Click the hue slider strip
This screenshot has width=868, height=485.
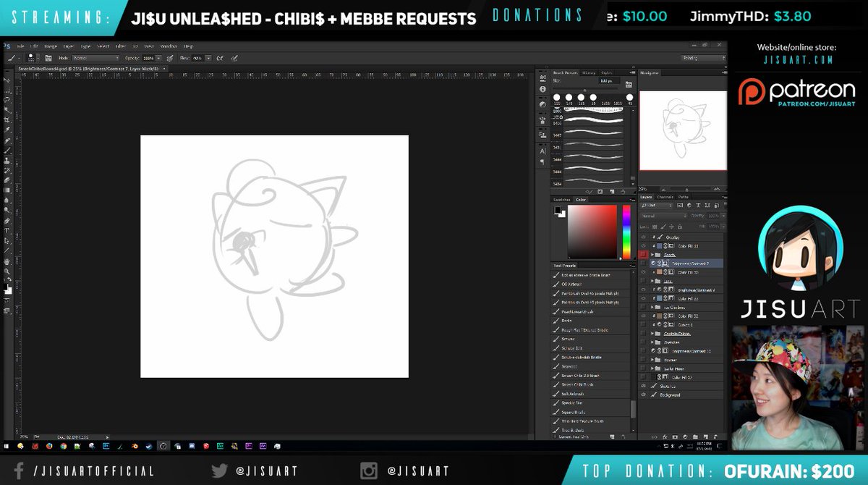[626, 232]
